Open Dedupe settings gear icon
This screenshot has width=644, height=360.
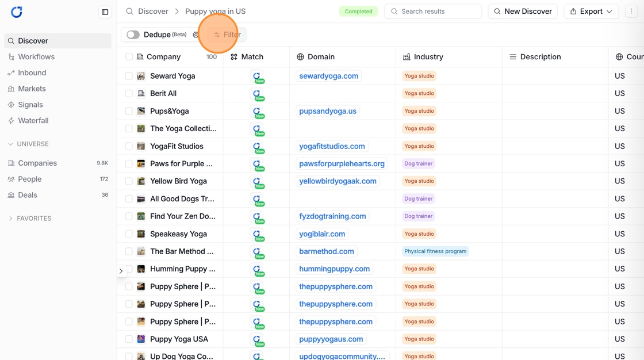pos(196,35)
